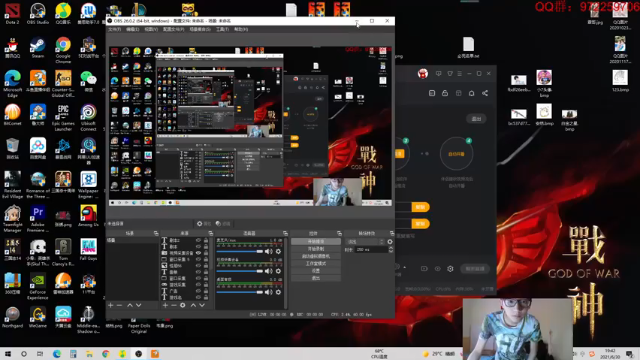Pop out the 混音器 dock via header icon
This screenshot has height=360, width=640.
285,233
